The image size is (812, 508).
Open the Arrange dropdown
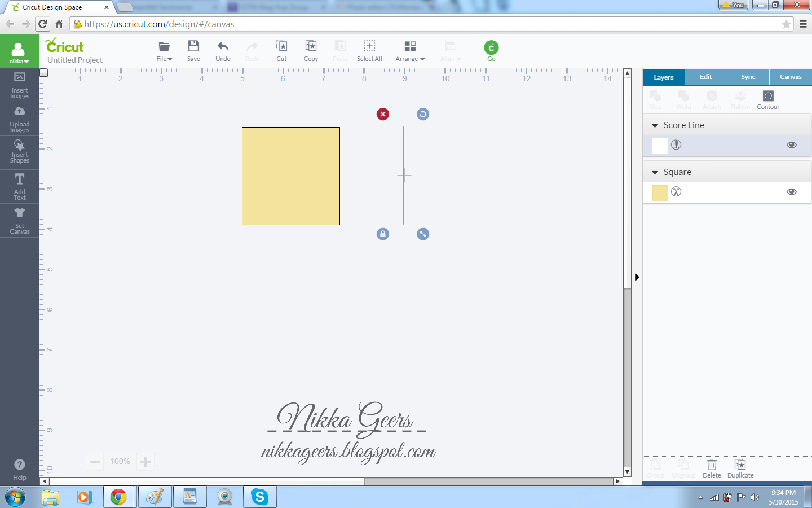click(410, 50)
